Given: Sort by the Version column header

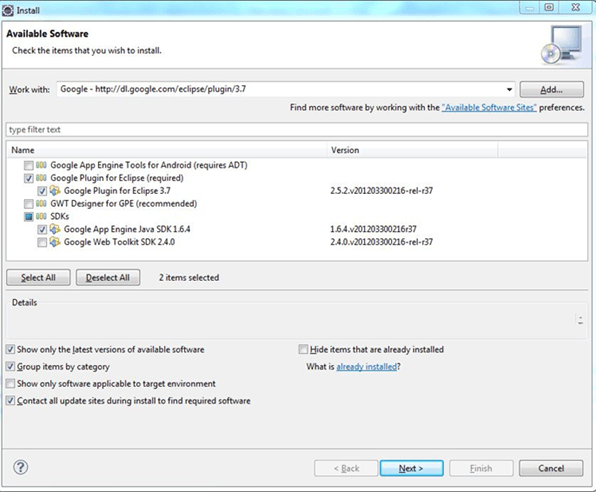Looking at the screenshot, I should (412, 150).
